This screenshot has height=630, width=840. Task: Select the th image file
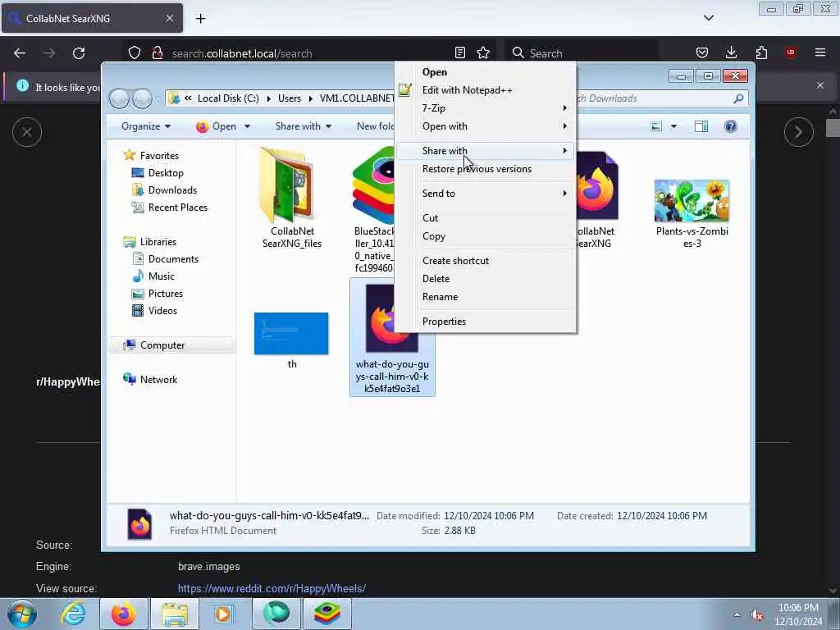pyautogui.click(x=291, y=340)
